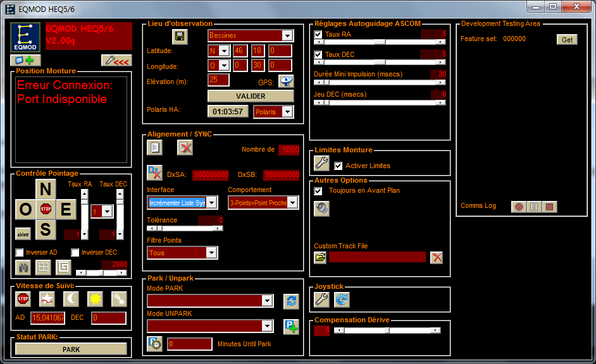Viewport: 596px width, 364px height.
Task: Slew east with the E button
Action: pyautogui.click(x=66, y=209)
